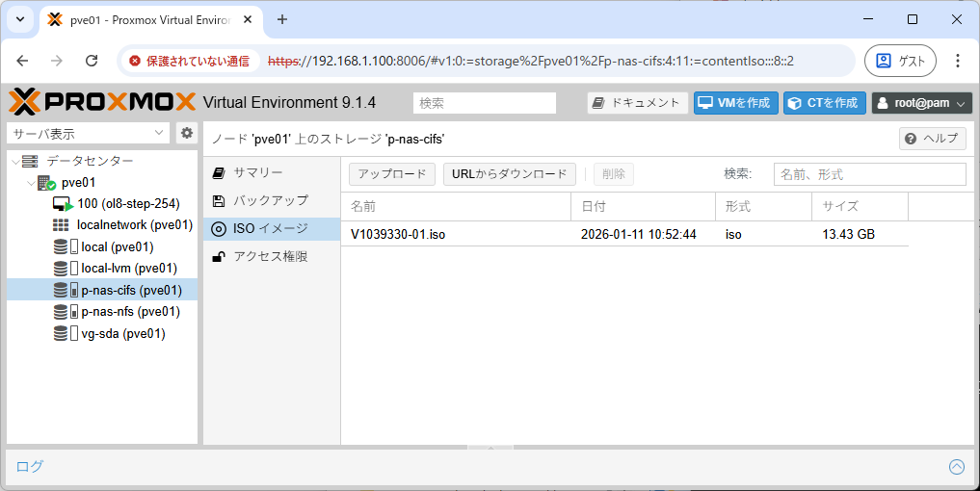Screen dimensions: 980x491
Task: Open the Chrome three-dot menu
Action: tap(958, 61)
